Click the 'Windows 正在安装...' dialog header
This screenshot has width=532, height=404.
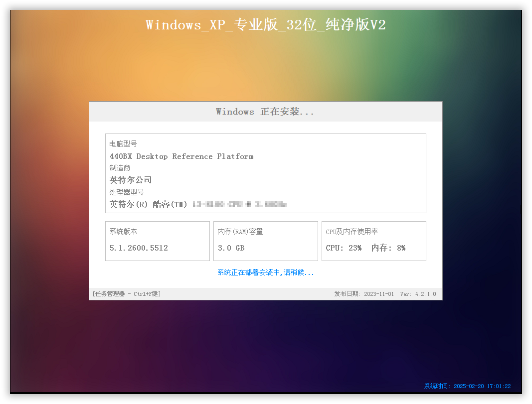click(265, 112)
